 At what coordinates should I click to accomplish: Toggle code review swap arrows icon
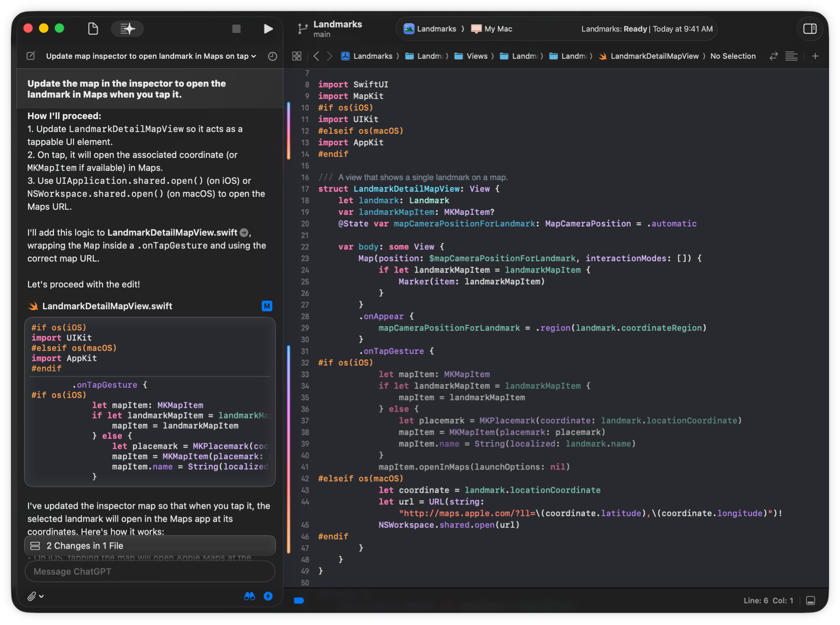pos(773,56)
